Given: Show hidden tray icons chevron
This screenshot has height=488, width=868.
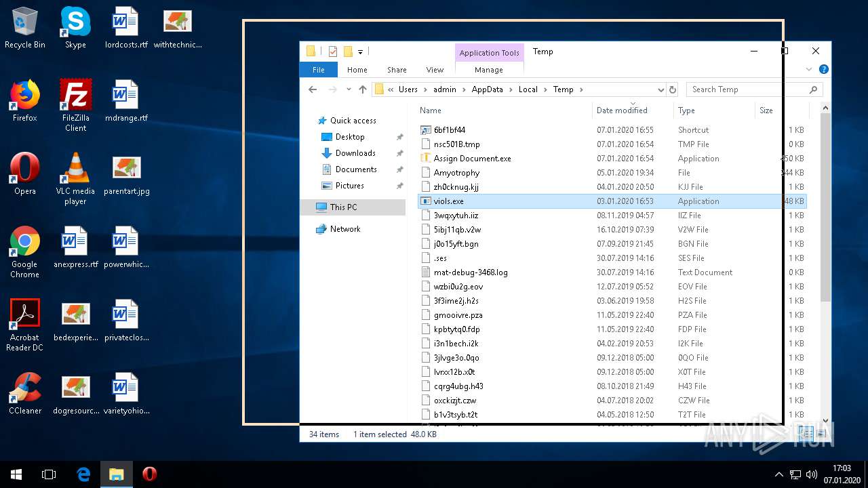Looking at the screenshot, I should click(778, 474).
